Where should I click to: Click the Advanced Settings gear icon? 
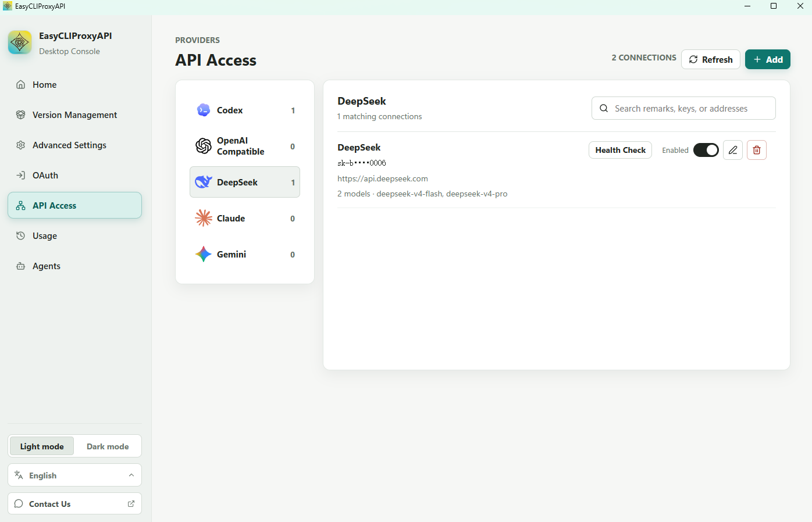click(21, 145)
